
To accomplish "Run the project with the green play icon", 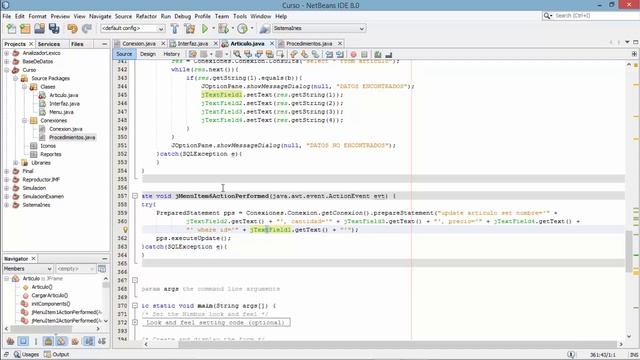I will (x=205, y=29).
